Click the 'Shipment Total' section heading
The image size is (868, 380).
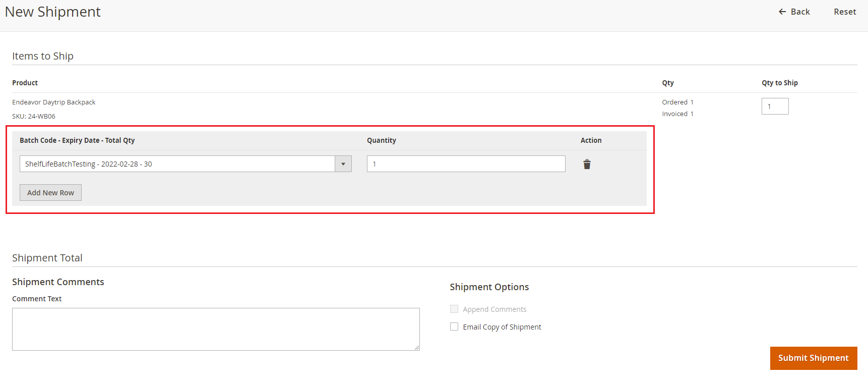pos(47,258)
